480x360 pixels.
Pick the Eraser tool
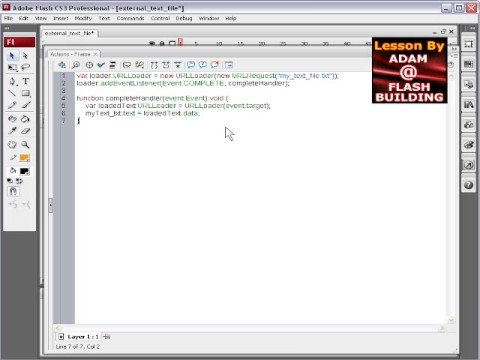(26, 131)
